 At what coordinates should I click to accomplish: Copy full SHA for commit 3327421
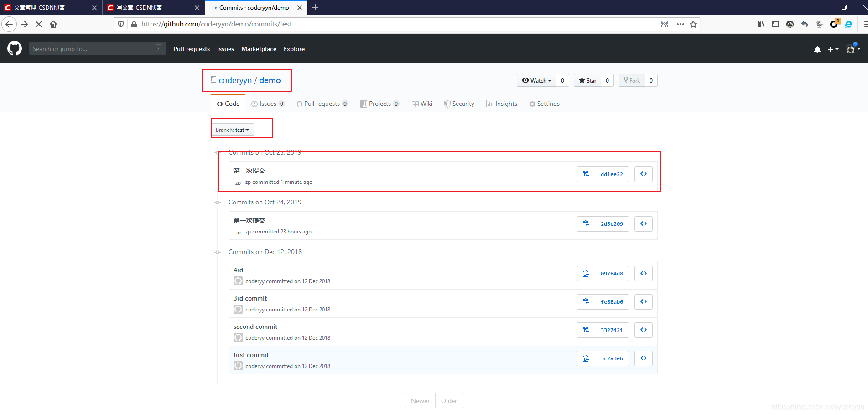click(x=586, y=330)
